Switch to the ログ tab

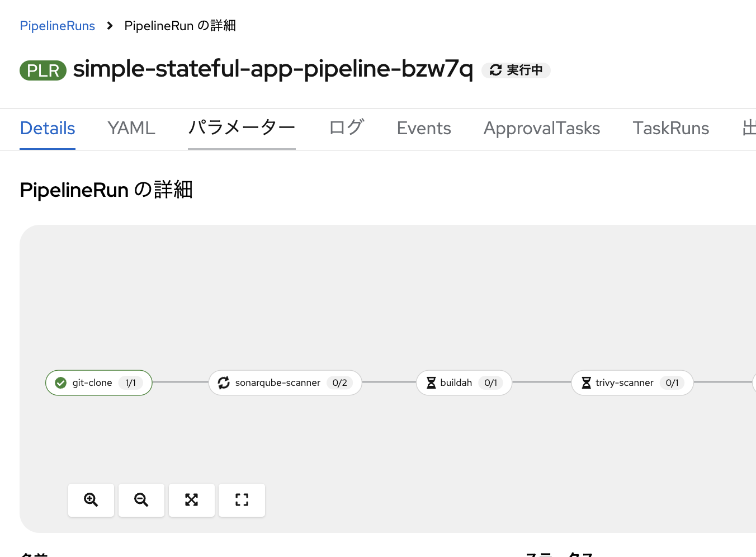point(346,129)
